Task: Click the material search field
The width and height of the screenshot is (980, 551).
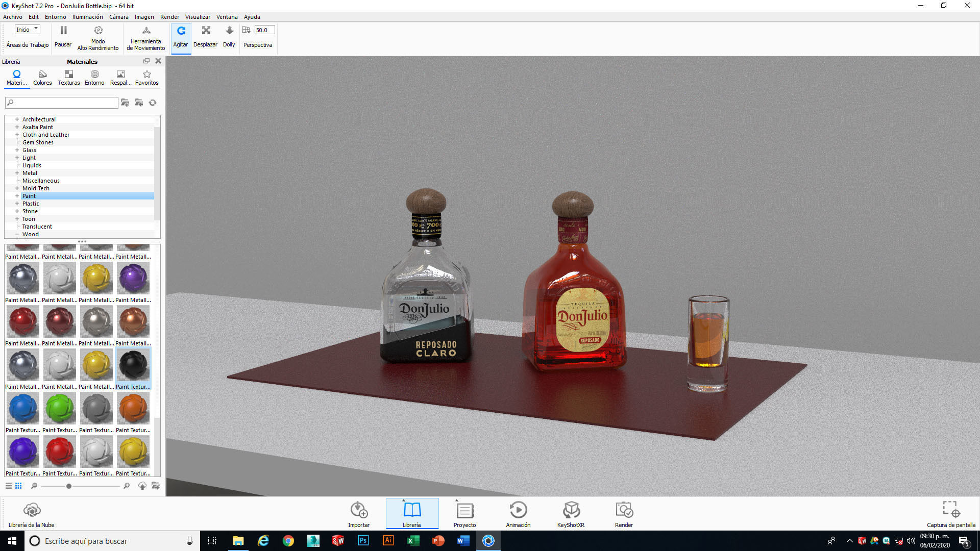Action: tap(62, 103)
